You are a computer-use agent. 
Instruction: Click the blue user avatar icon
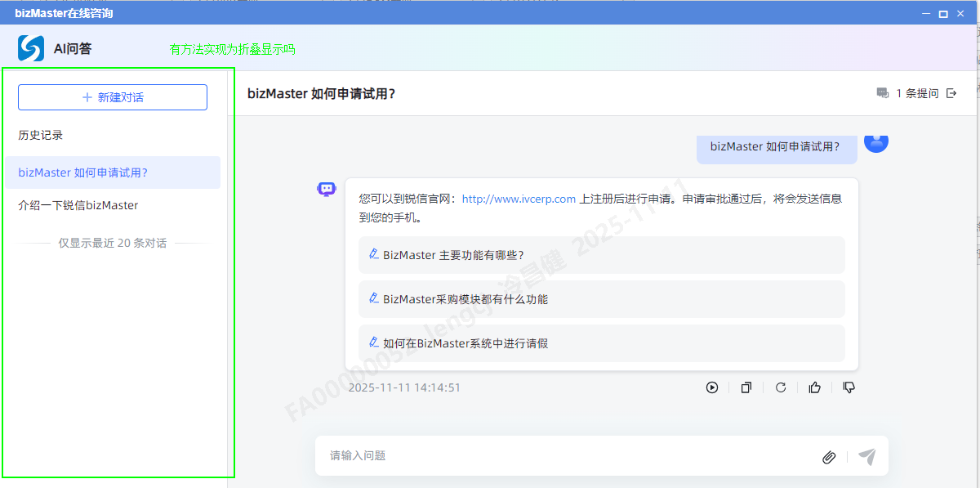[876, 141]
